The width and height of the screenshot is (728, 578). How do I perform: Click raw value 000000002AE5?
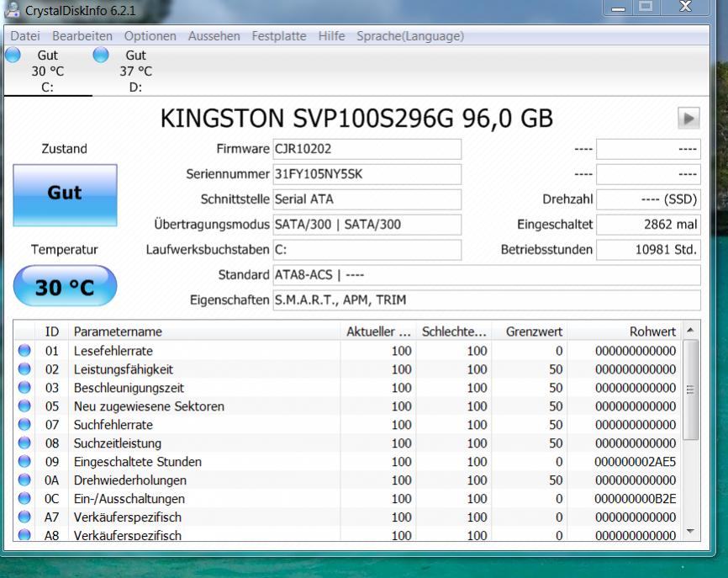click(x=636, y=462)
